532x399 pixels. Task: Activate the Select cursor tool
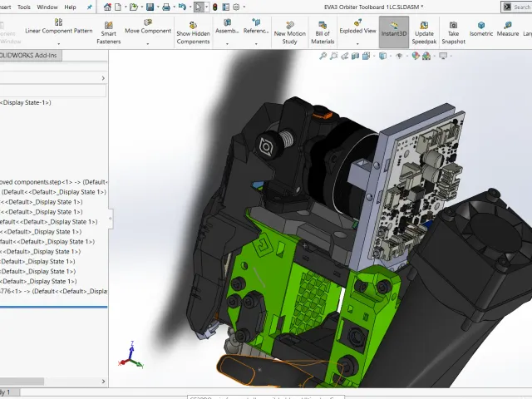tap(198, 7)
